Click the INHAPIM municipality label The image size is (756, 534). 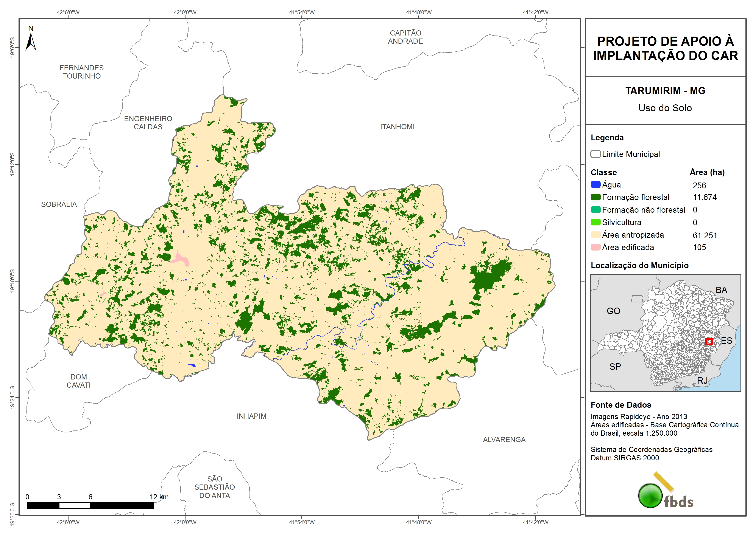252,416
